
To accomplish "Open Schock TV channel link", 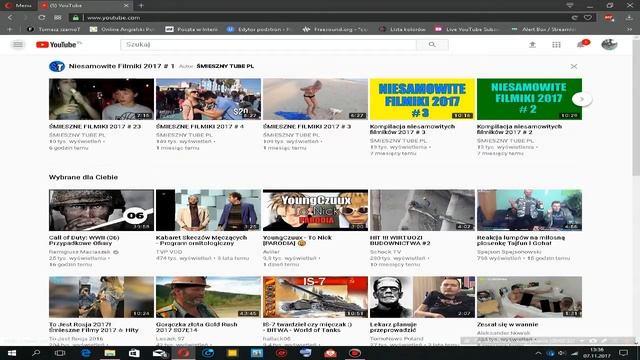I will (386, 252).
